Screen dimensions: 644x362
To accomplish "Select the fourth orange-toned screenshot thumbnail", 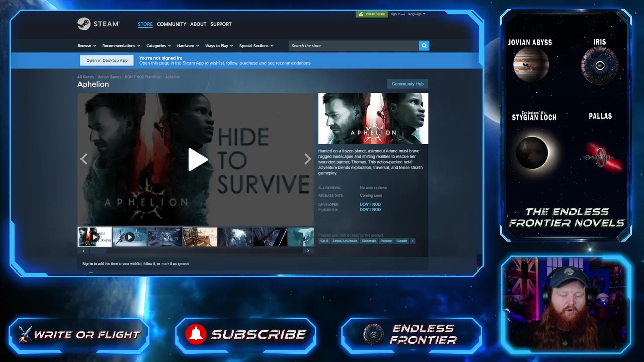I will pyautogui.click(x=200, y=237).
